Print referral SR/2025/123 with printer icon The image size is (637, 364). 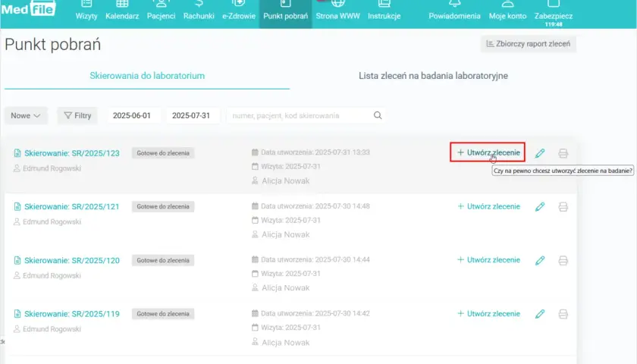563,153
